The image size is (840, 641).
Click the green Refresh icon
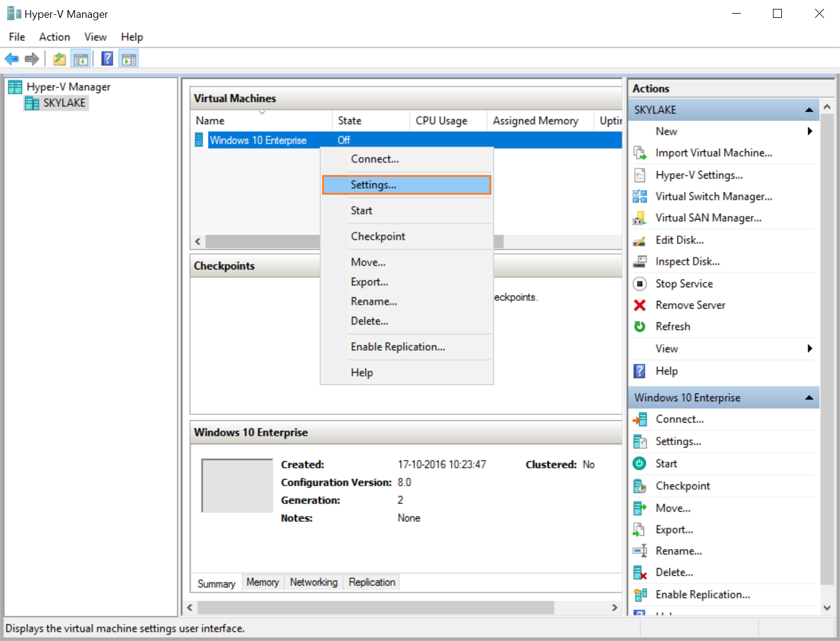(640, 326)
